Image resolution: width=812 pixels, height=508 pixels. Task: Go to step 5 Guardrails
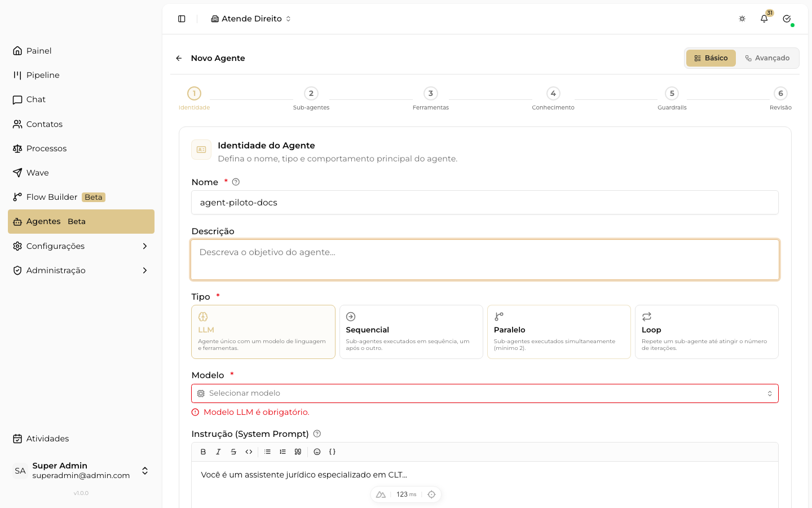672,98
